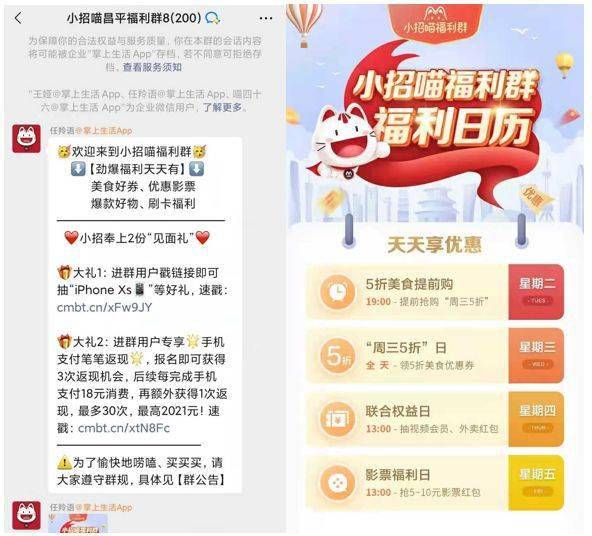Open the 查看服务须知 link

pyautogui.click(x=152, y=67)
